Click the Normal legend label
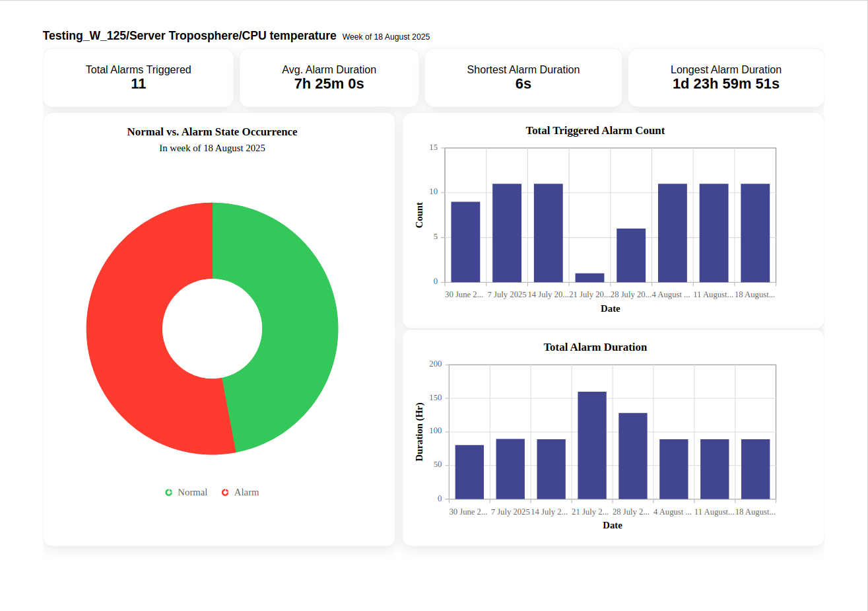868x611 pixels. click(x=193, y=493)
